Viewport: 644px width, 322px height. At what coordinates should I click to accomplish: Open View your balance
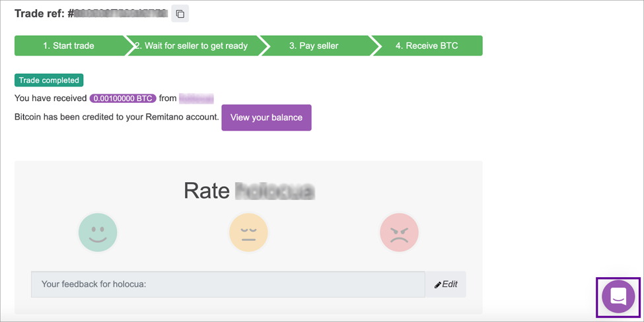[266, 117]
